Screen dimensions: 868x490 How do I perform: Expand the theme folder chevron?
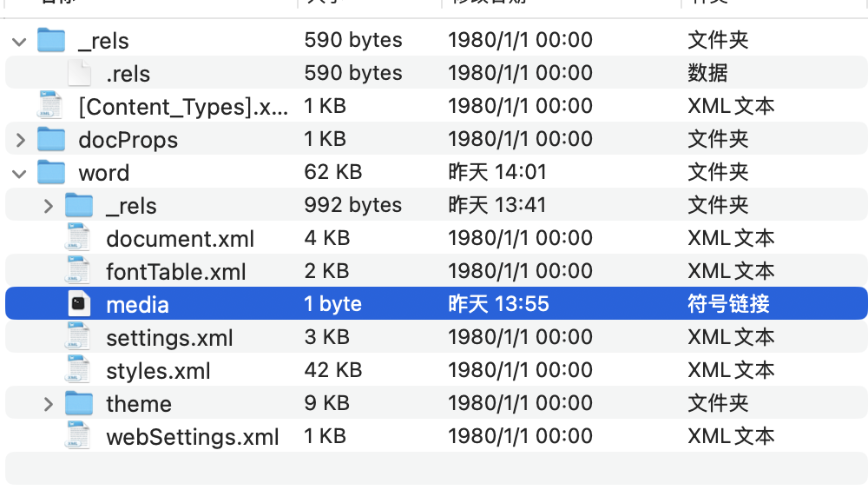click(x=48, y=404)
